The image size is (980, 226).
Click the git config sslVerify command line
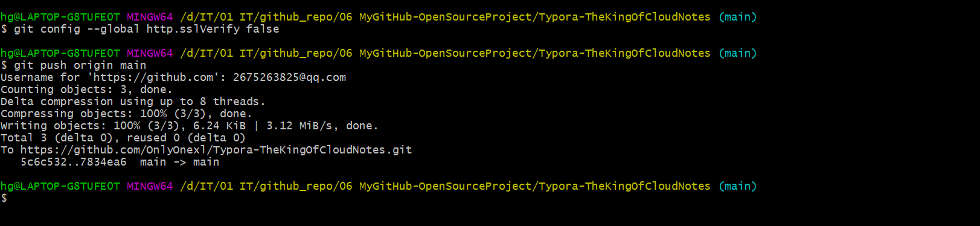140,29
